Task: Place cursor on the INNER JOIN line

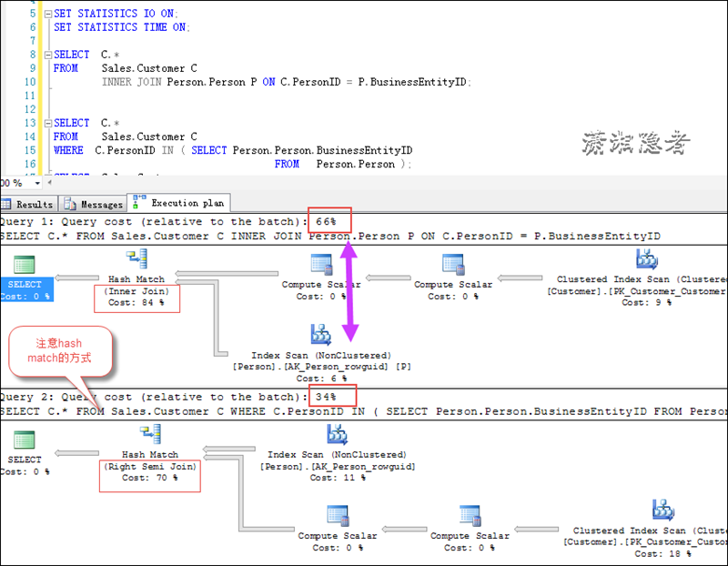Action: tap(273, 82)
